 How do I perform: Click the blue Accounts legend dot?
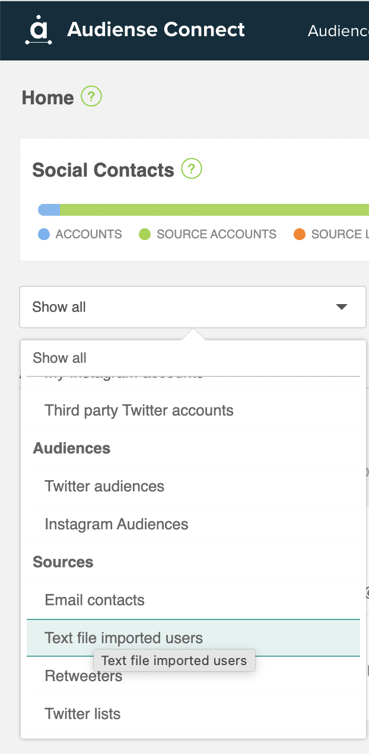coord(44,234)
